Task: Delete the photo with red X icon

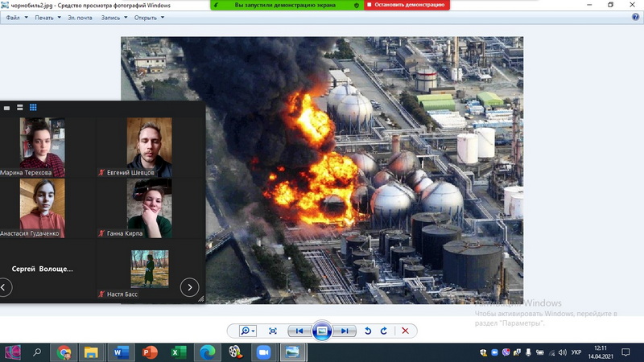Action: click(405, 331)
